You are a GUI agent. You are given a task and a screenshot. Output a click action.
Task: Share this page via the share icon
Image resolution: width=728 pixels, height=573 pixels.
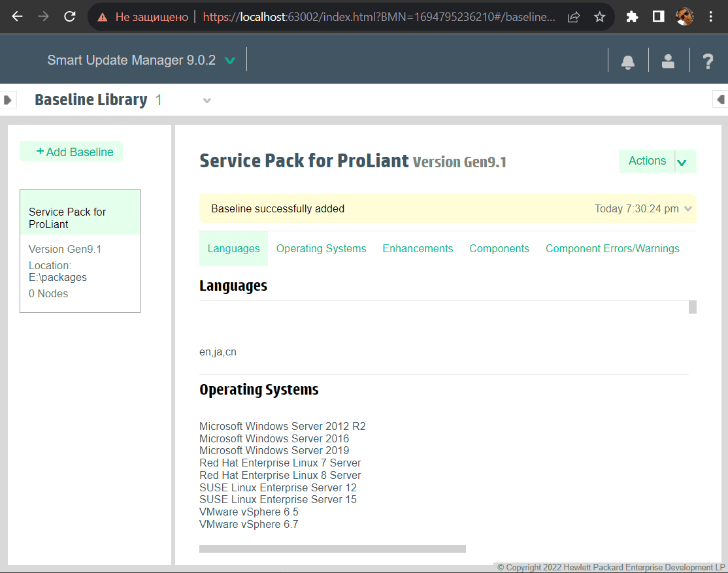click(x=573, y=17)
